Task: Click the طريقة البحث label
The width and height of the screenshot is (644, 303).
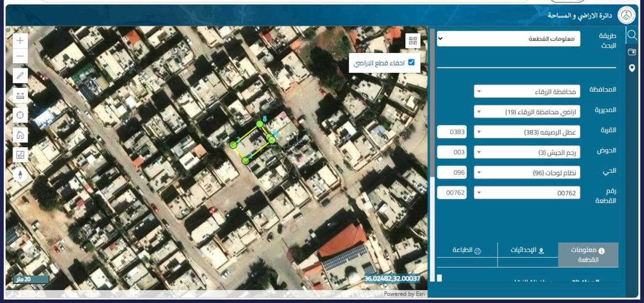Action: point(608,41)
